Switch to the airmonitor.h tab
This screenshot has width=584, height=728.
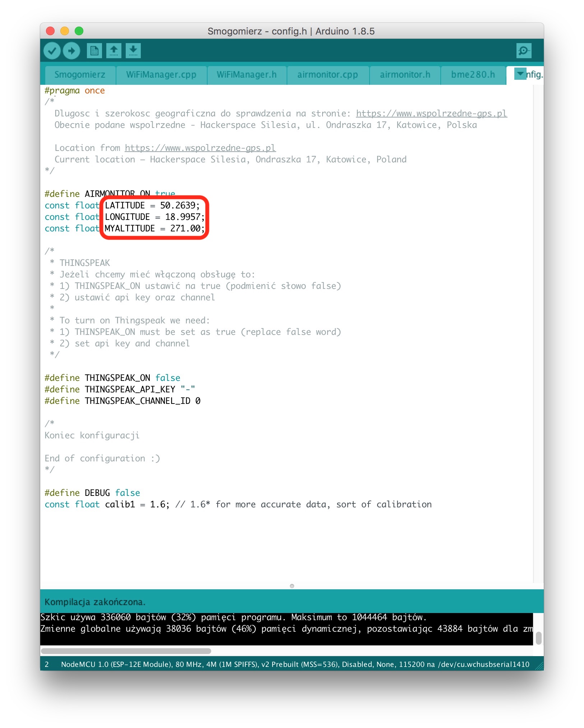click(405, 75)
